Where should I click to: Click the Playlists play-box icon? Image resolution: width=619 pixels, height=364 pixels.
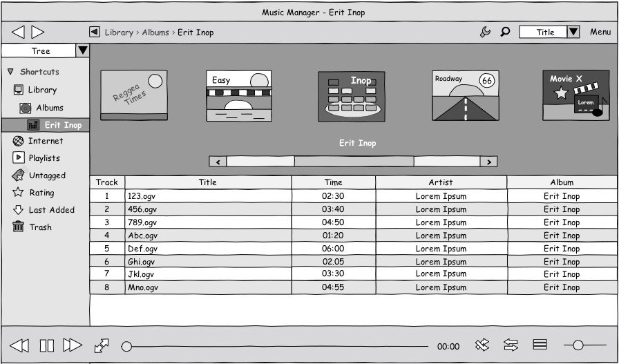tap(18, 158)
